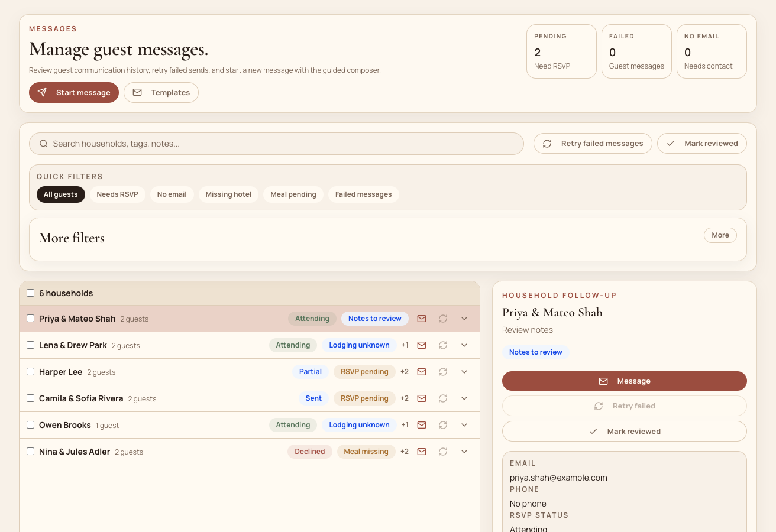This screenshot has height=532, width=776.
Task: Click the retry icon in Camila & Sofia Rivera row
Action: tap(443, 398)
